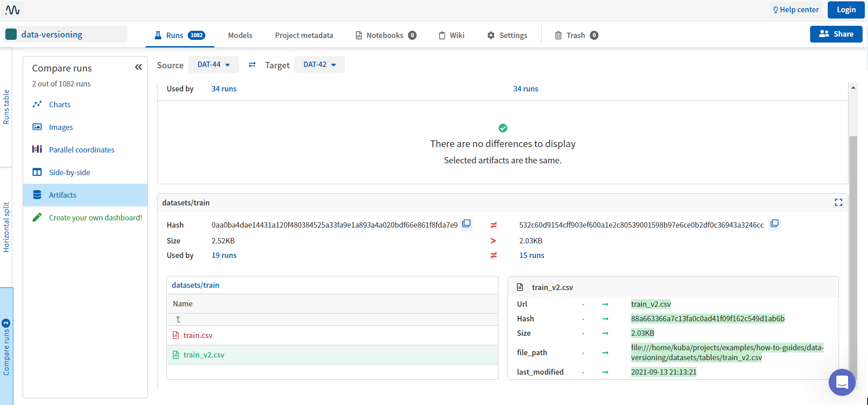Open the Trash tab

tap(577, 35)
